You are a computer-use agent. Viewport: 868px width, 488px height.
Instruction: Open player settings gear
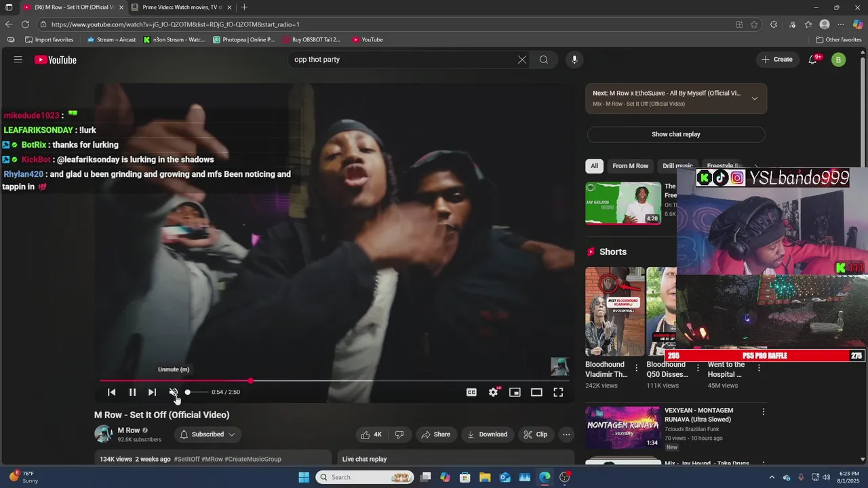tap(494, 392)
